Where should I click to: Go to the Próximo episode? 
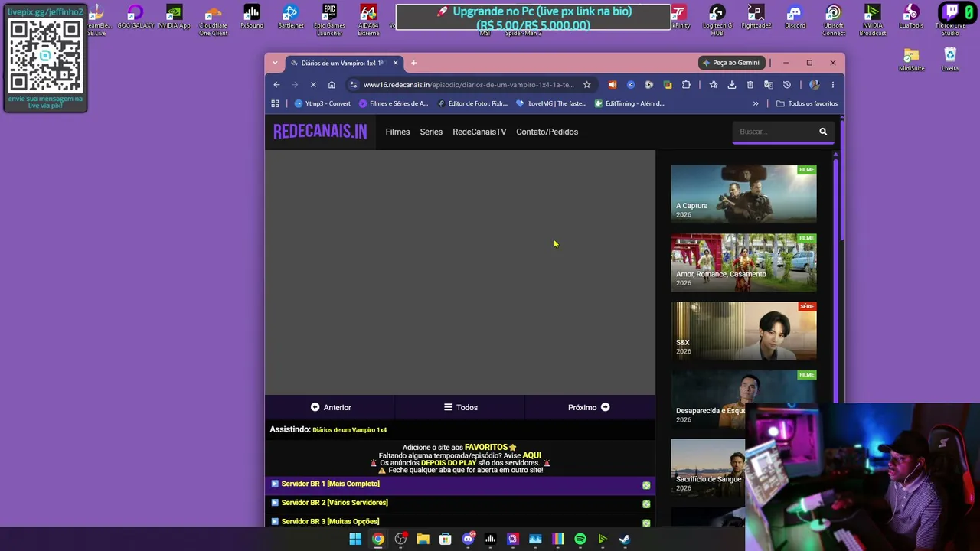[x=590, y=407]
